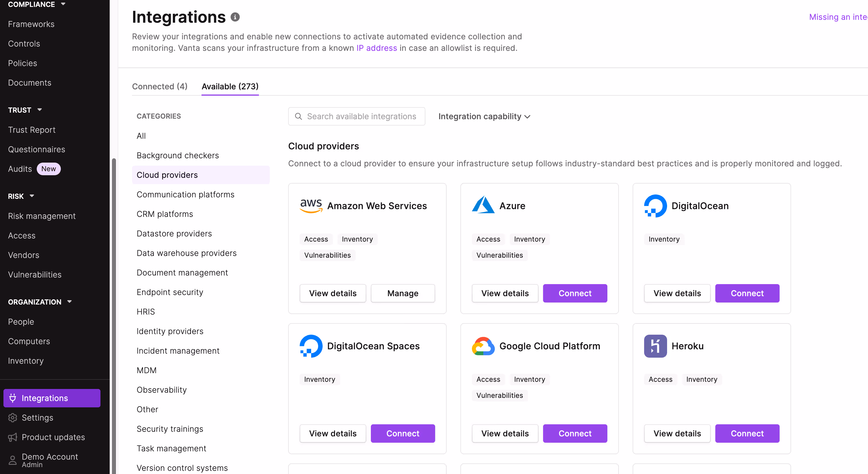Click the Settings gear icon in sidebar

pos(12,418)
